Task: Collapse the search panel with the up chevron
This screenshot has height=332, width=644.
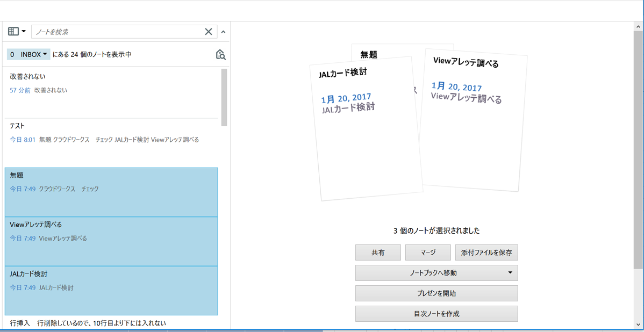Action: pos(223,32)
